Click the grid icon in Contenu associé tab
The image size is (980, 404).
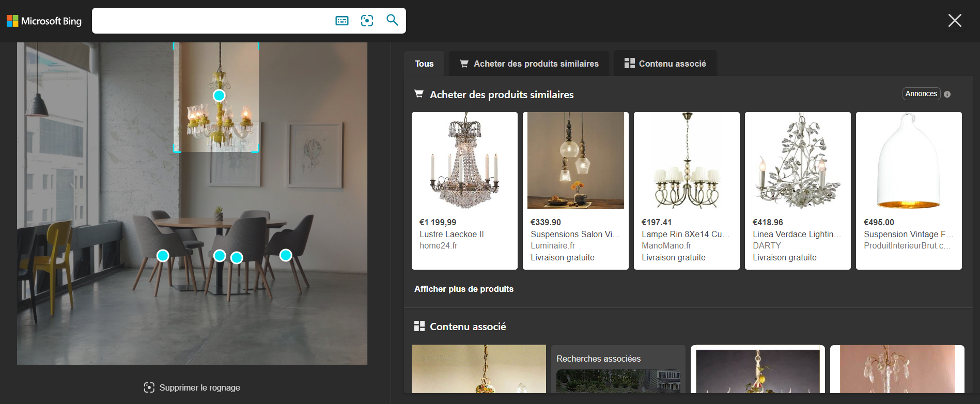pyautogui.click(x=629, y=63)
